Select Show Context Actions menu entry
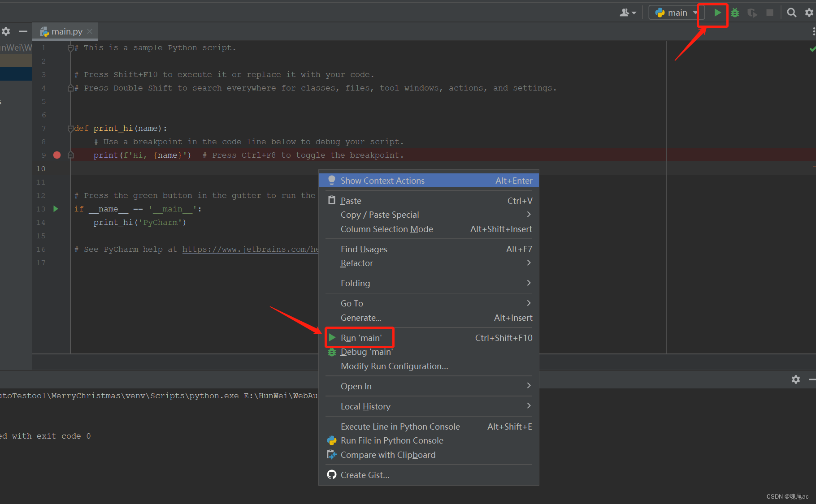 (429, 181)
